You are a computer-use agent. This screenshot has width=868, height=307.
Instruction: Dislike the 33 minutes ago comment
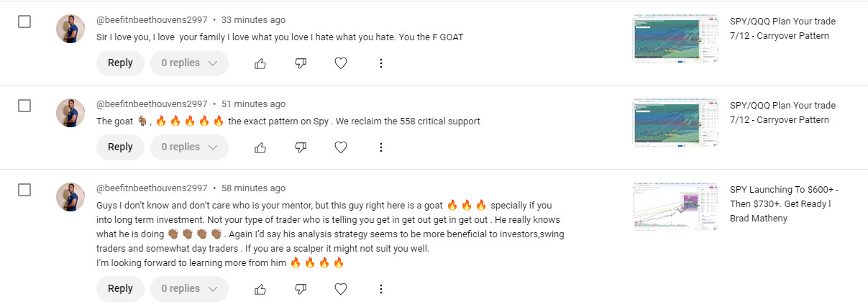point(301,63)
